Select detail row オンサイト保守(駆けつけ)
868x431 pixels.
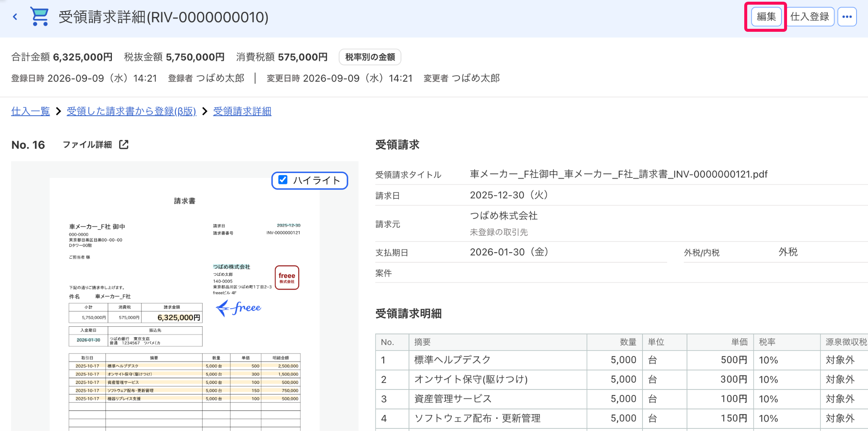pos(621,380)
